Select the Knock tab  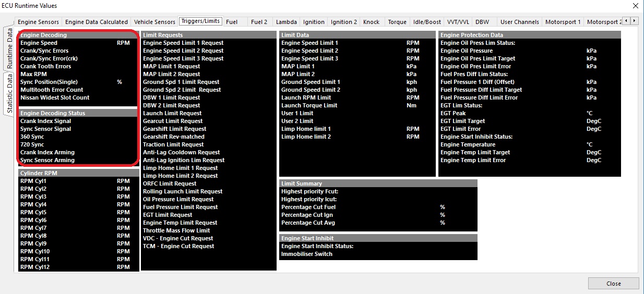(x=372, y=22)
